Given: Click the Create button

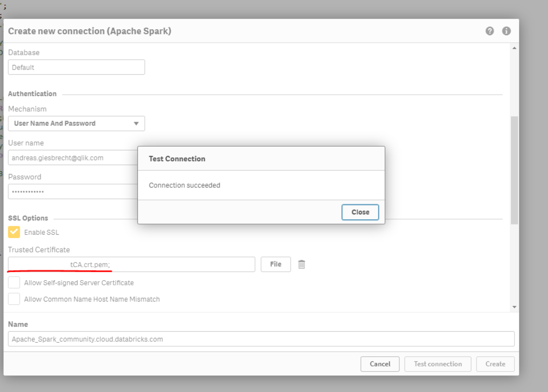Looking at the screenshot, I should [495, 364].
